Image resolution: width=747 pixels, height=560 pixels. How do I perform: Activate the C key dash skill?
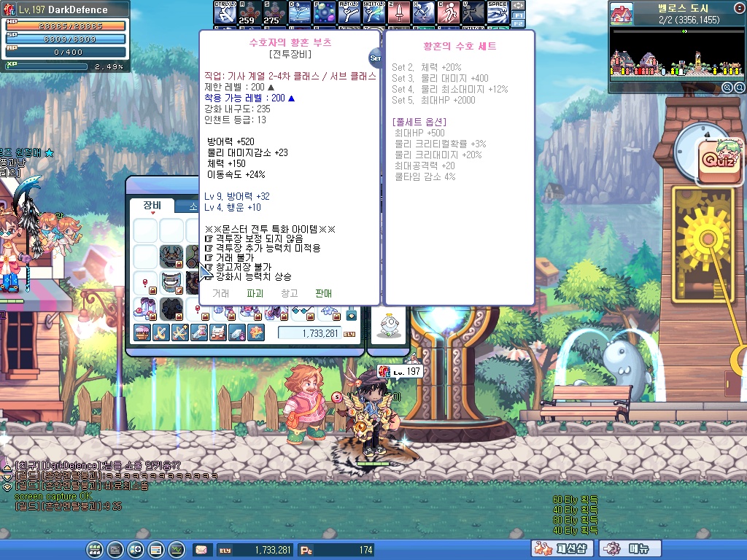click(449, 12)
